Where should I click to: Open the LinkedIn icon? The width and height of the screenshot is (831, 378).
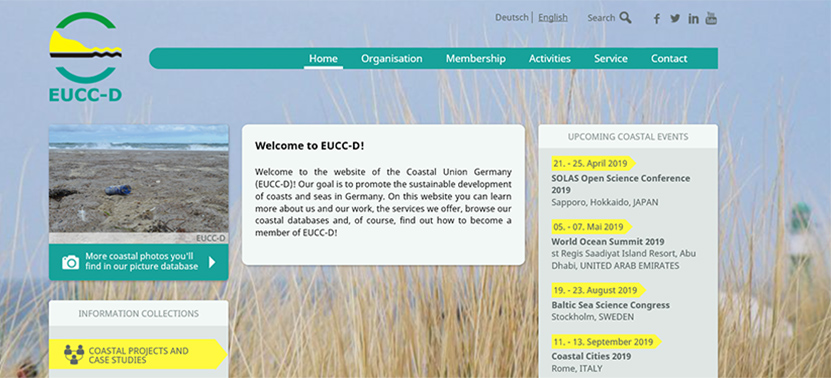(693, 19)
